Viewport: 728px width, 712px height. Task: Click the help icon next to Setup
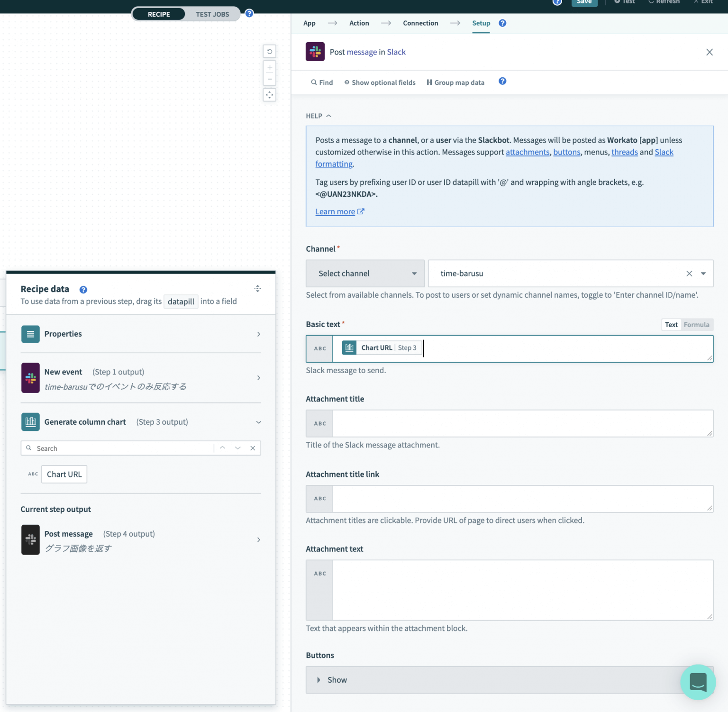(x=502, y=23)
